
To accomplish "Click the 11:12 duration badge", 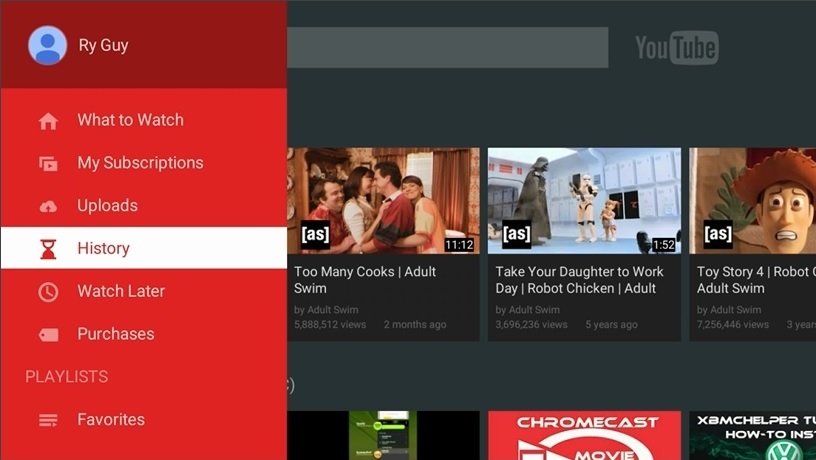I will coord(459,245).
